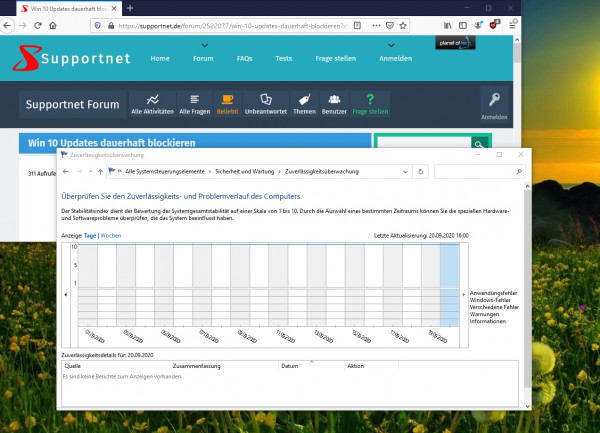Open the Firefox library icon
The width and height of the screenshot is (600, 433).
[x=447, y=26]
